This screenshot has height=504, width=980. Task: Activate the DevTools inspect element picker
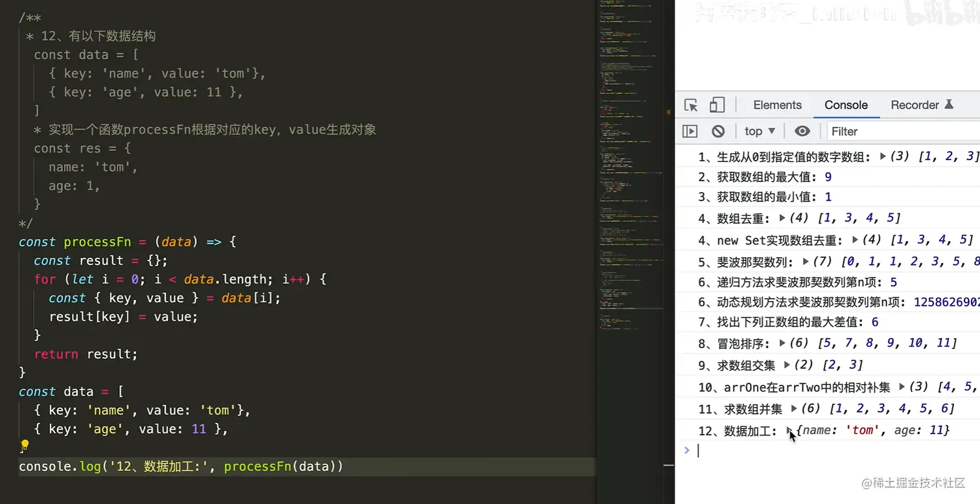(x=691, y=105)
